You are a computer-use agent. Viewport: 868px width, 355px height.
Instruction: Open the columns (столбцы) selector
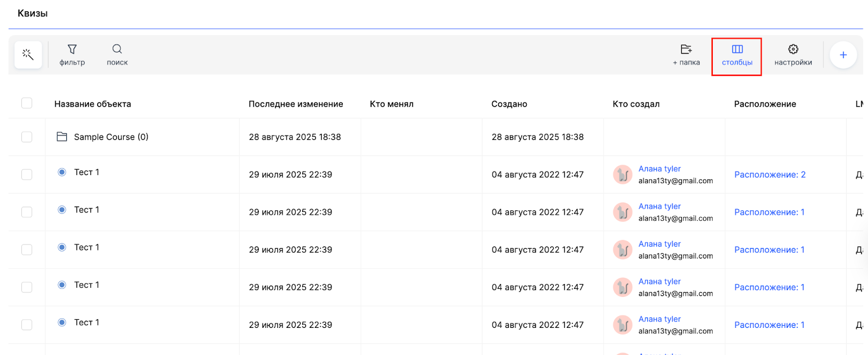[737, 56]
